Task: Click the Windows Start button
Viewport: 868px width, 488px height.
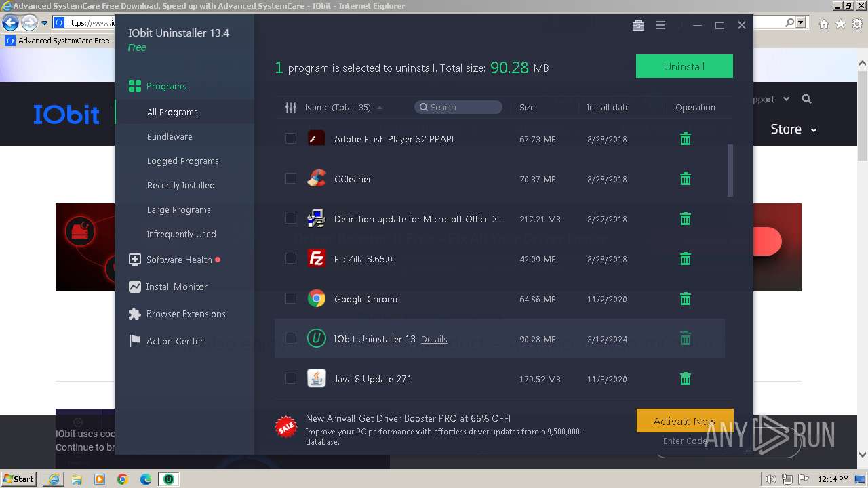Action: [19, 479]
